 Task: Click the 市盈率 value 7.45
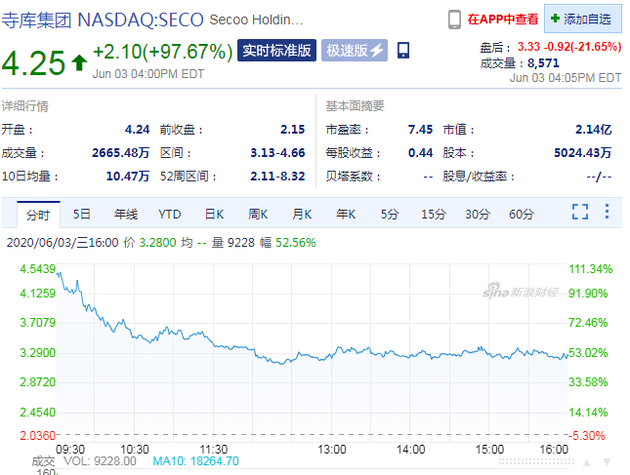[420, 129]
